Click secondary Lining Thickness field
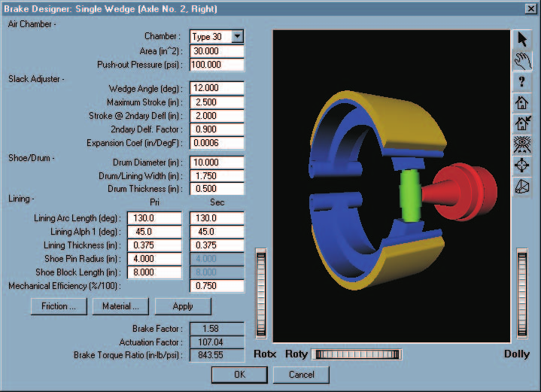 (x=217, y=245)
